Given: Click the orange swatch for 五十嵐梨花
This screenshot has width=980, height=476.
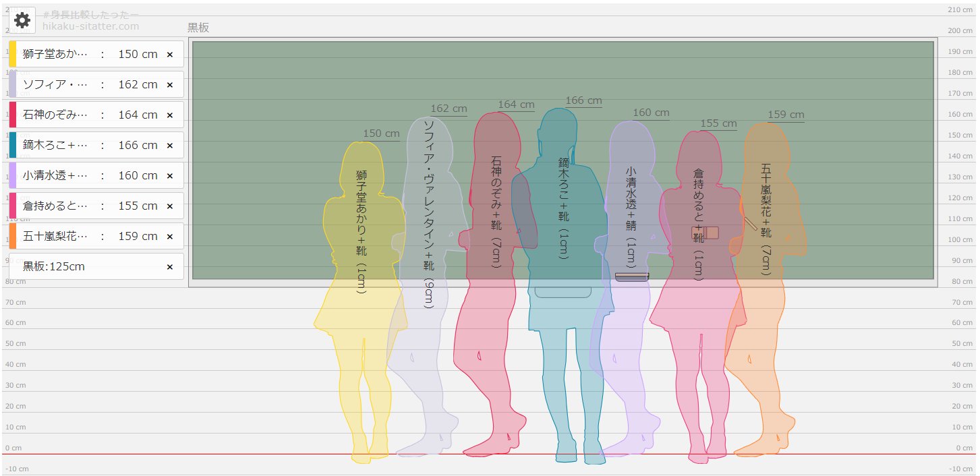Looking at the screenshot, I should point(13,236).
